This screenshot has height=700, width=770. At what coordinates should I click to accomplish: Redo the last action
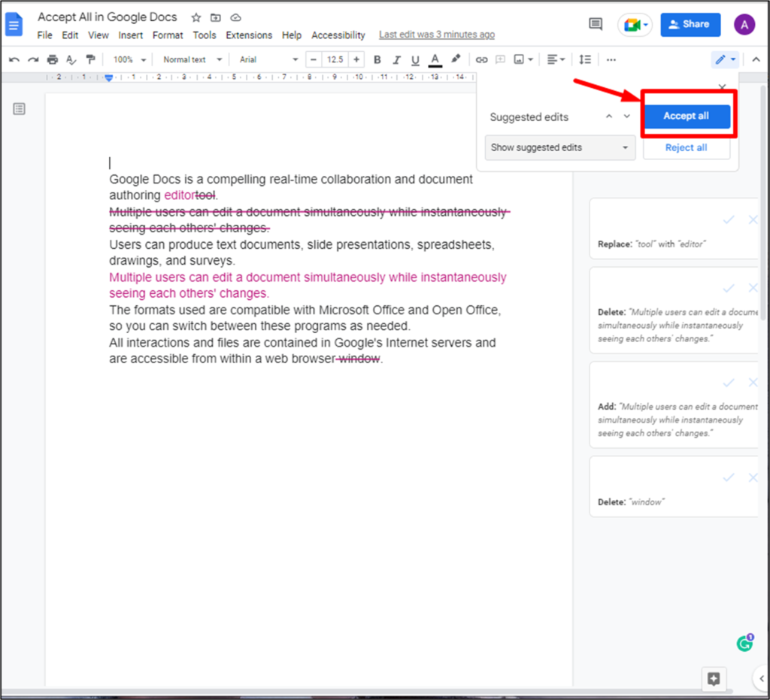33,60
